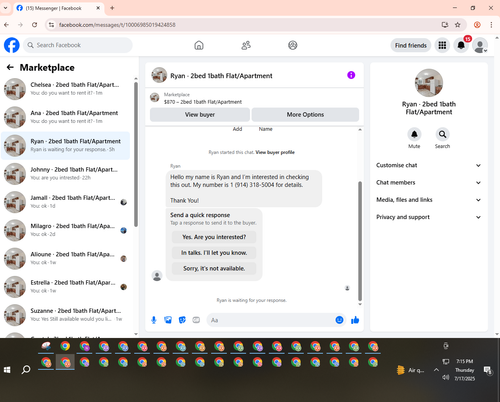Viewport: 500px width, 402px height.
Task: Send a thumbs up like
Action: pyautogui.click(x=355, y=320)
